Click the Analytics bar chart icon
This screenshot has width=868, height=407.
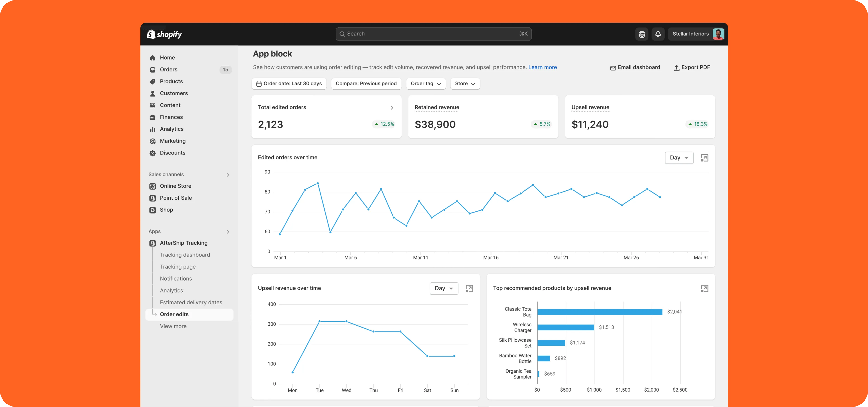click(x=153, y=129)
